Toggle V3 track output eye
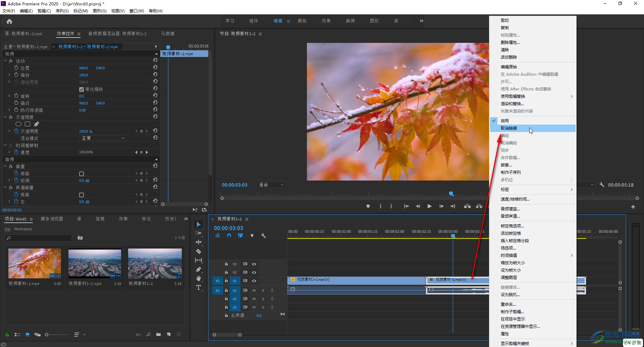The image size is (644, 347). pos(254,264)
